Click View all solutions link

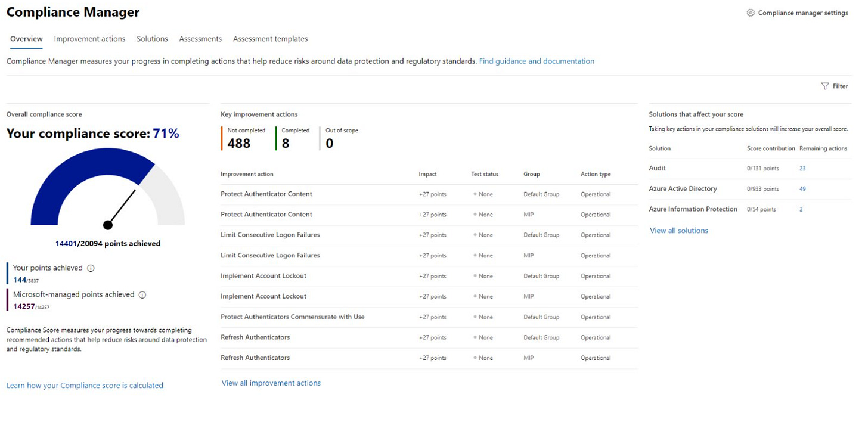[x=678, y=230]
